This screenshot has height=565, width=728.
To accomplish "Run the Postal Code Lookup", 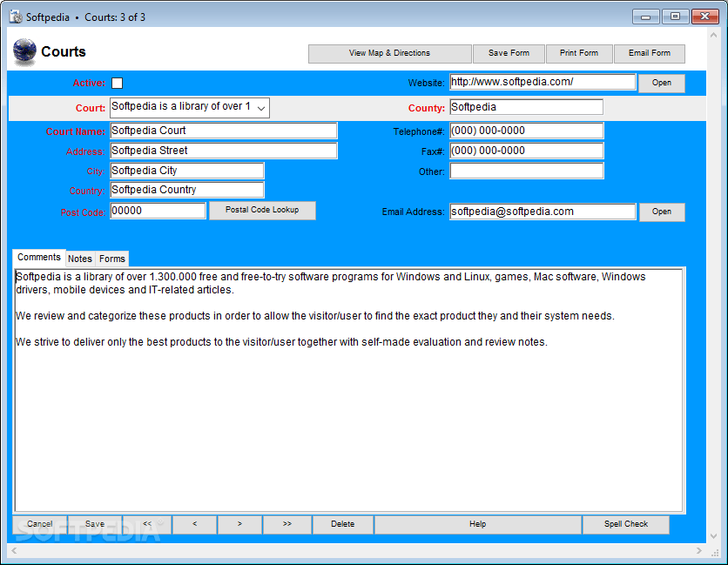I will pos(262,210).
